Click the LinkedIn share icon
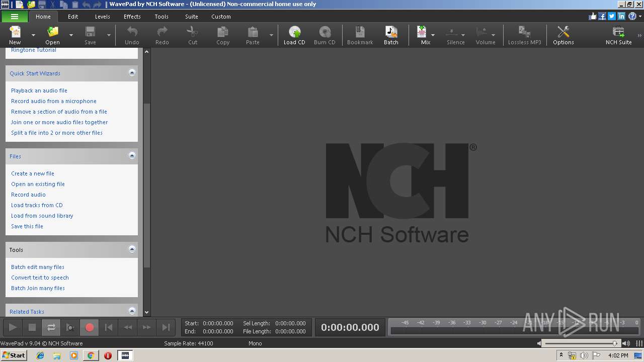This screenshot has height=362, width=644. click(x=621, y=16)
